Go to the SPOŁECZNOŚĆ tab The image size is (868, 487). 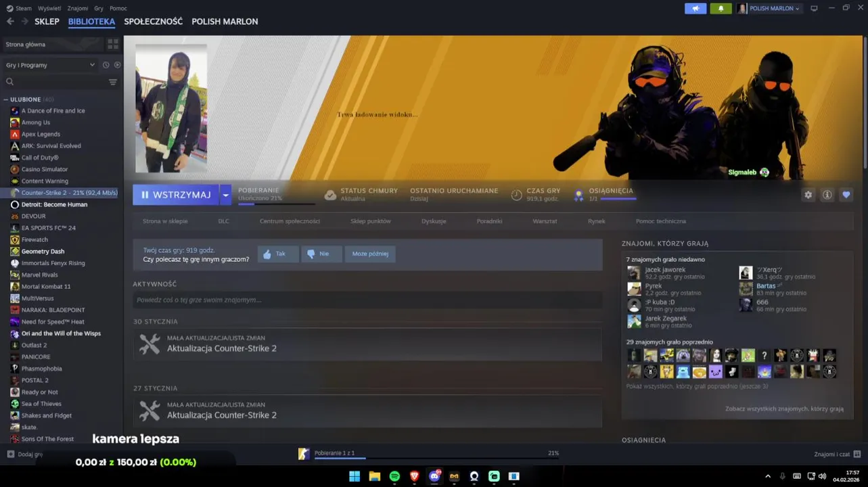[x=154, y=22]
